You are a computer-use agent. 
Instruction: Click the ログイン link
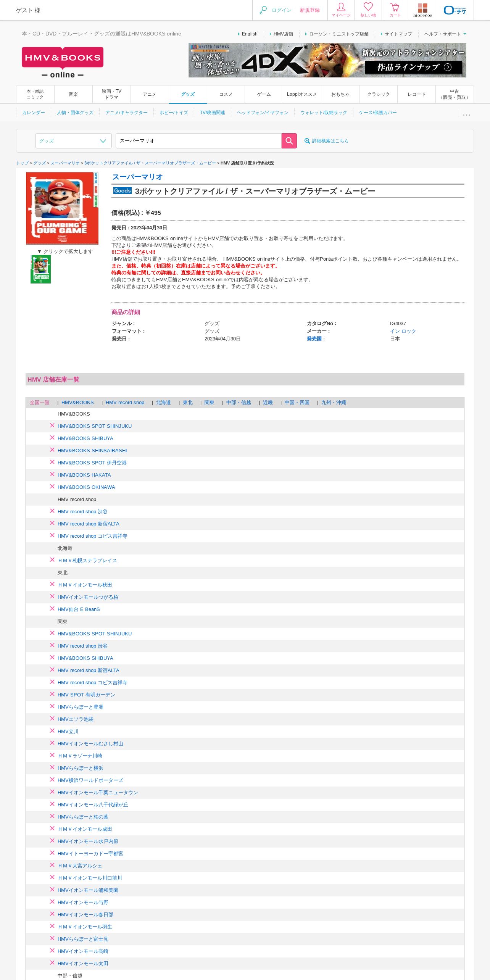pos(281,10)
